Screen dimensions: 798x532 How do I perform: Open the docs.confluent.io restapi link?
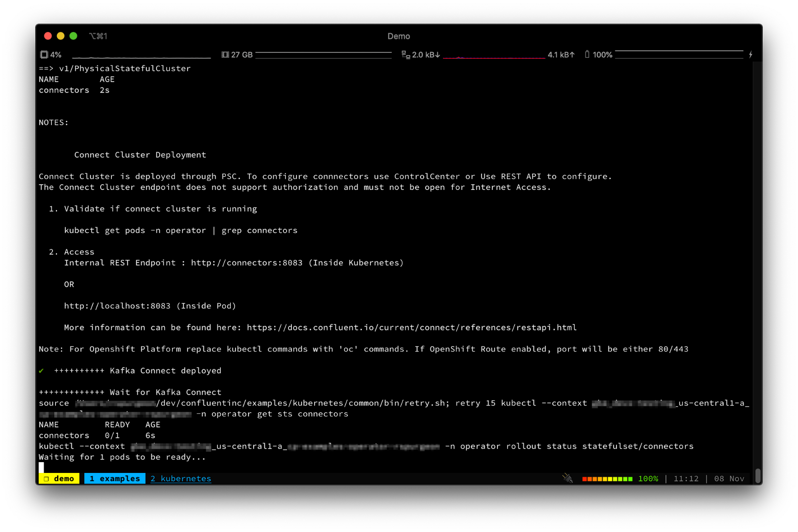[412, 327]
